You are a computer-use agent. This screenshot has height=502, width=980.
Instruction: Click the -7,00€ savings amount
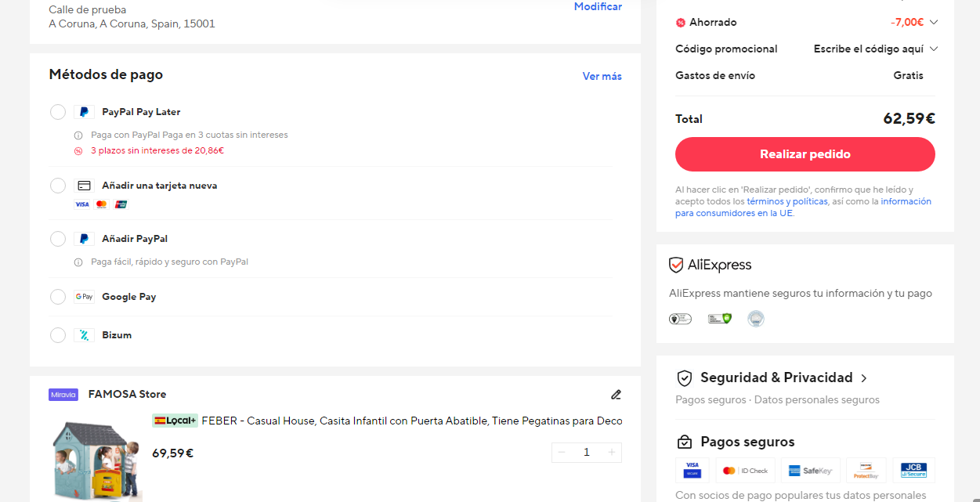(907, 23)
